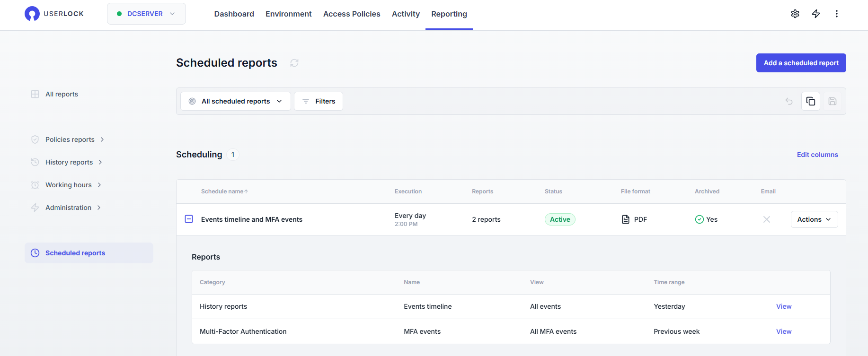Click the refresh icon beside Scheduled reports
The height and width of the screenshot is (356, 868).
point(294,63)
